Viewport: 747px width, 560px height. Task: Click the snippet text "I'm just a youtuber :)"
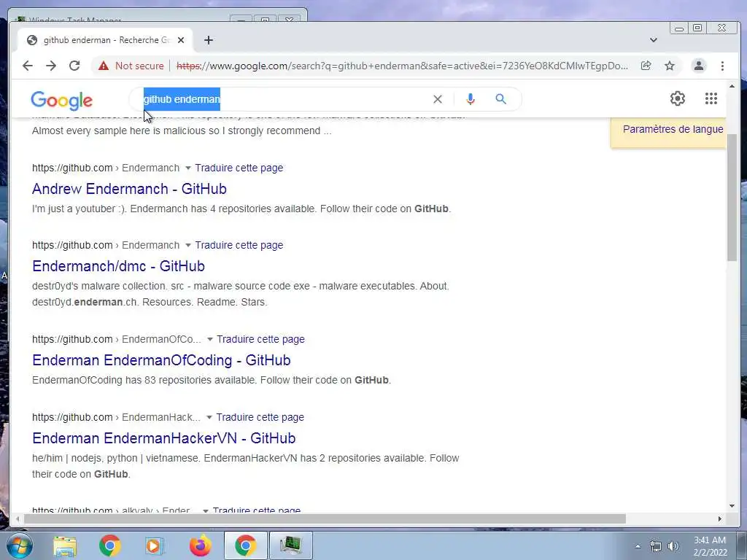pos(79,209)
